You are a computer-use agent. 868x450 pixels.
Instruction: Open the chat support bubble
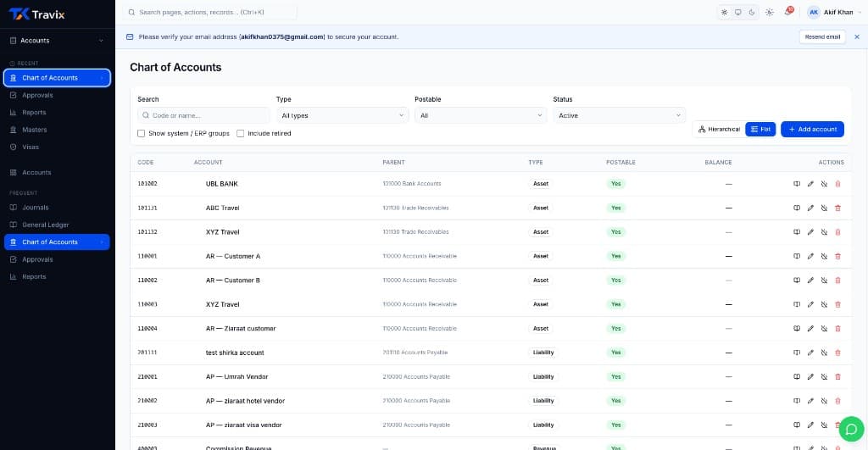[851, 430]
